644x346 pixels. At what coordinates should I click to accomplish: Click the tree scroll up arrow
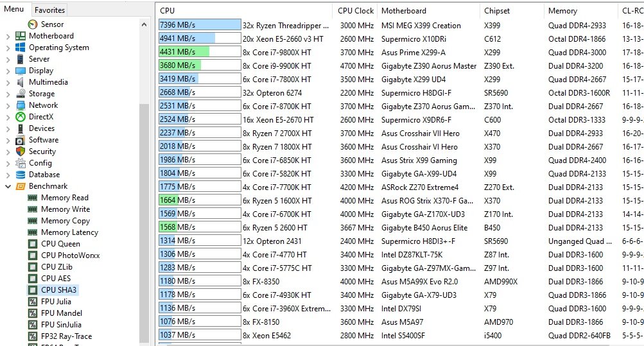pos(144,24)
